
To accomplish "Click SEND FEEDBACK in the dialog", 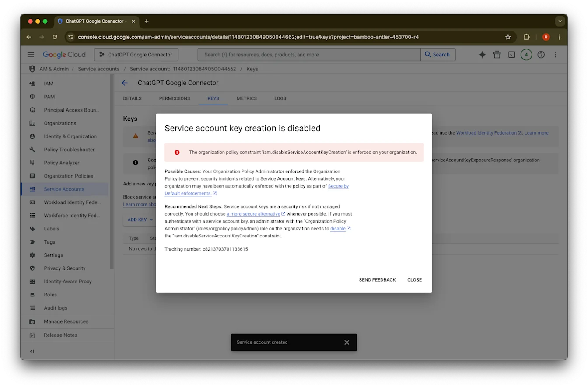I will click(377, 280).
